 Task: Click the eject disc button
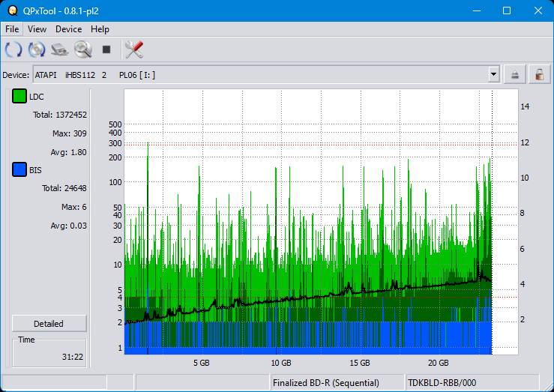pyautogui.click(x=515, y=74)
